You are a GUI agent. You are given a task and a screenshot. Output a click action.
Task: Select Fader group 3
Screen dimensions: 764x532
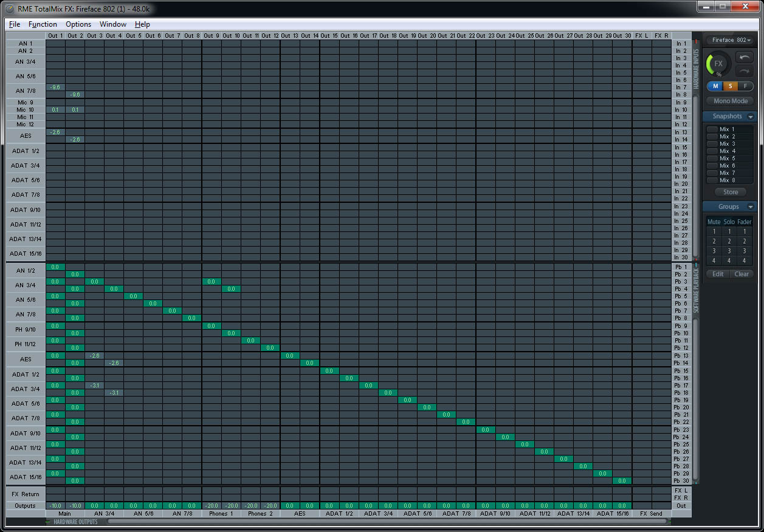745,251
